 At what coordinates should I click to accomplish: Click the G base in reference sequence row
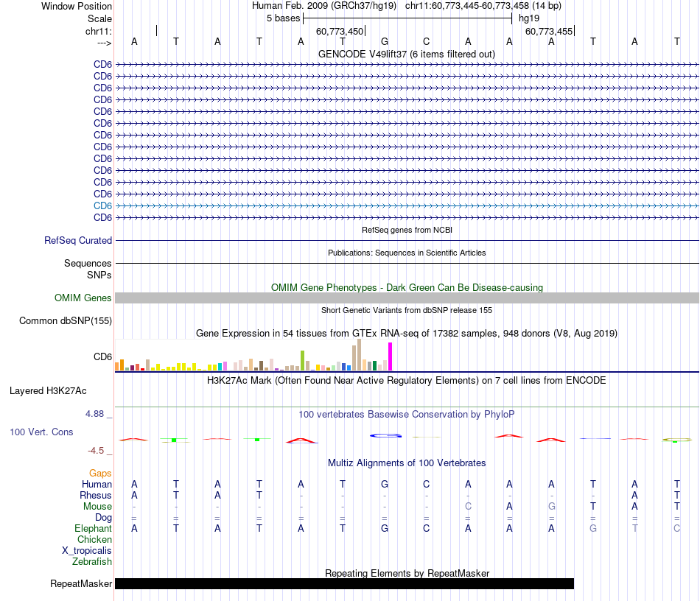(x=385, y=42)
